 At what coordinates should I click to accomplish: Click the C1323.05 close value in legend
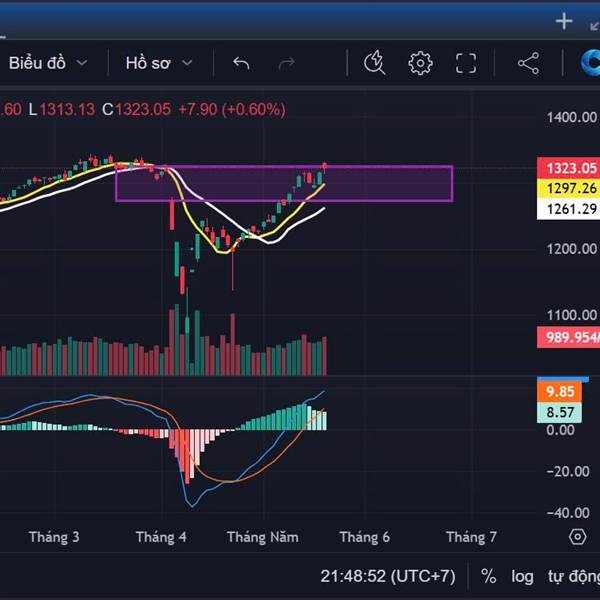(x=136, y=109)
